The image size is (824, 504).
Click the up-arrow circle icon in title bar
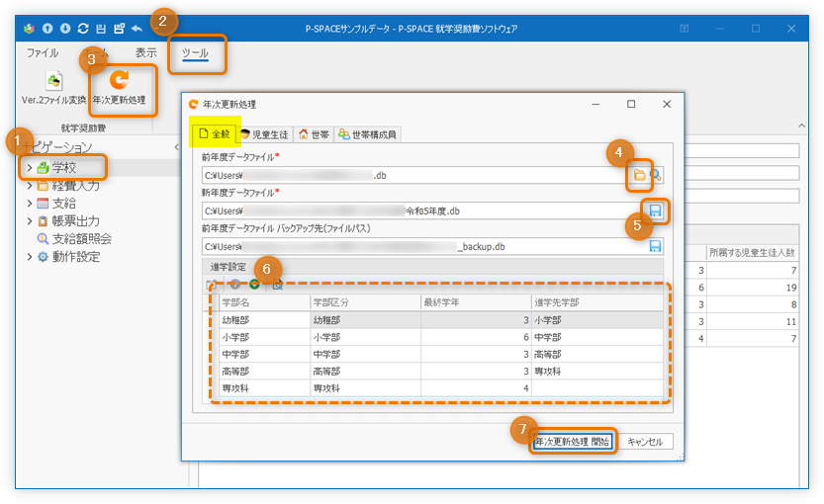pyautogui.click(x=47, y=29)
